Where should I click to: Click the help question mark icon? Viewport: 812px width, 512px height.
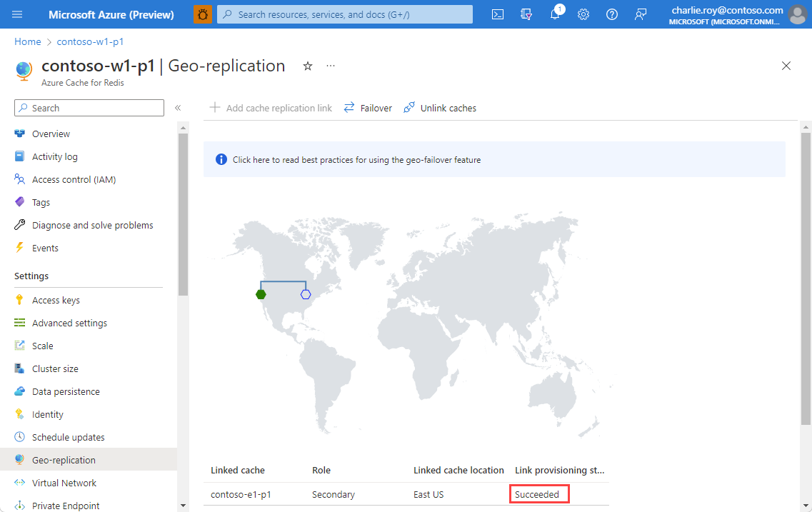click(x=612, y=14)
